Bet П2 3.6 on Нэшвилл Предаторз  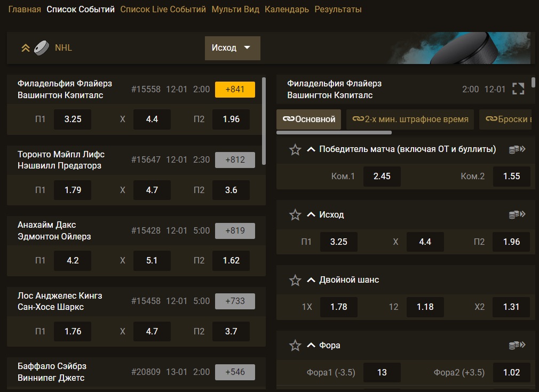[231, 190]
